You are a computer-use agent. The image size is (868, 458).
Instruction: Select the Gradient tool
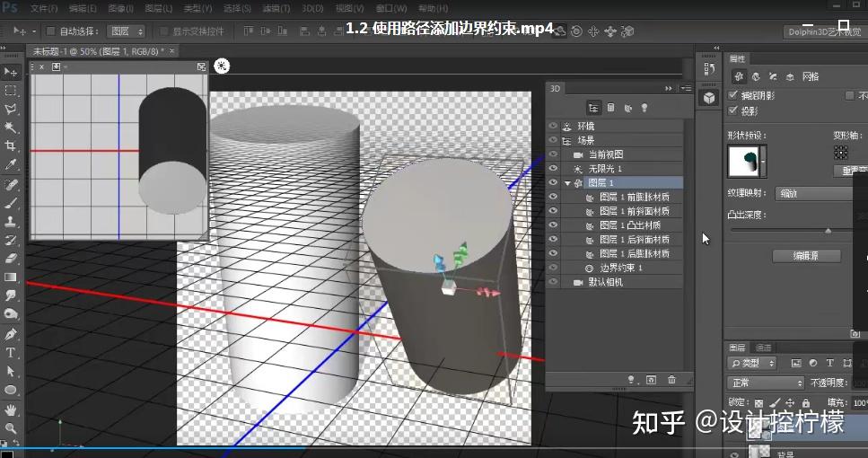point(11,277)
